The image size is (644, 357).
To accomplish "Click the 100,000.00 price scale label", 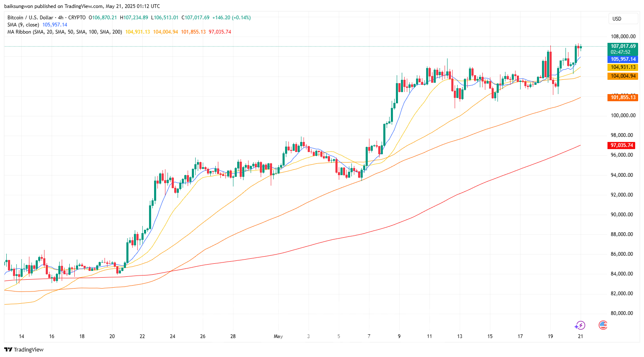I will pos(622,115).
